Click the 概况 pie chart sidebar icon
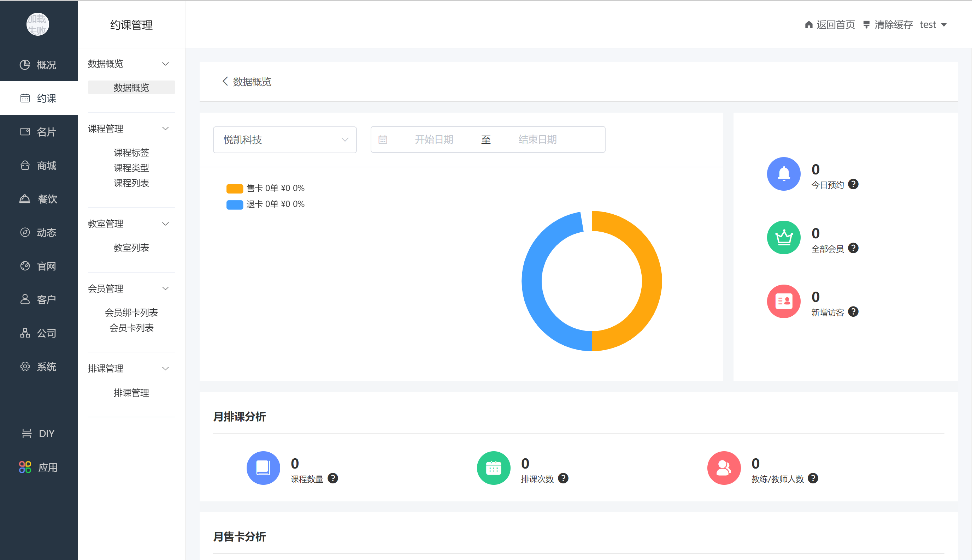Viewport: 972px width, 560px height. point(25,65)
